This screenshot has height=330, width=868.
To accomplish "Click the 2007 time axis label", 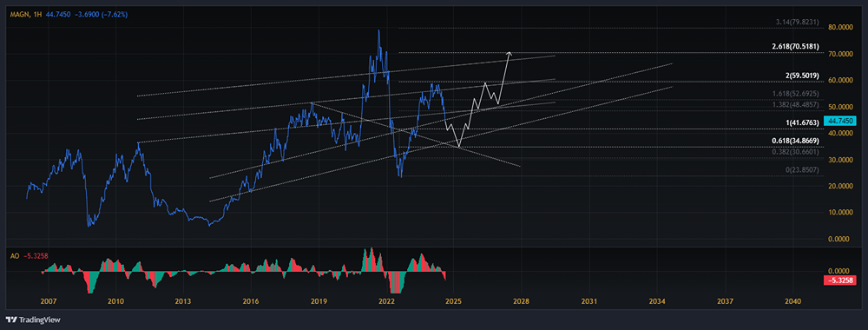I will [48, 301].
